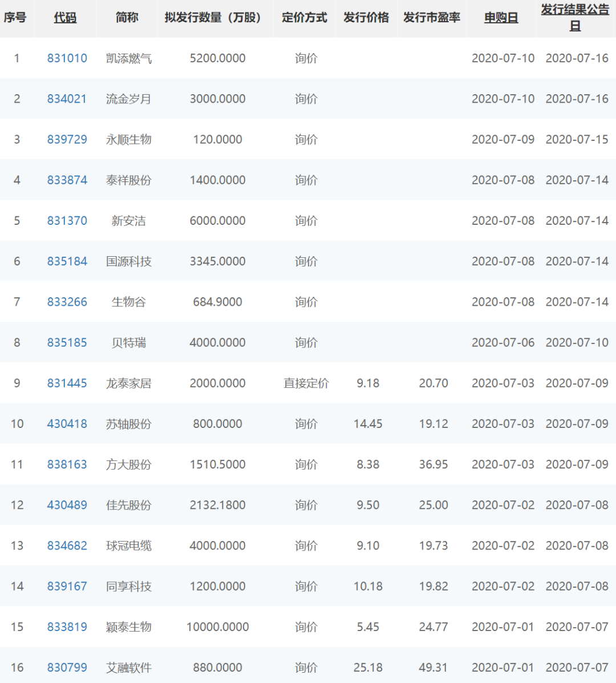Select the name 方大股份
This screenshot has width=616, height=683.
pos(129,464)
